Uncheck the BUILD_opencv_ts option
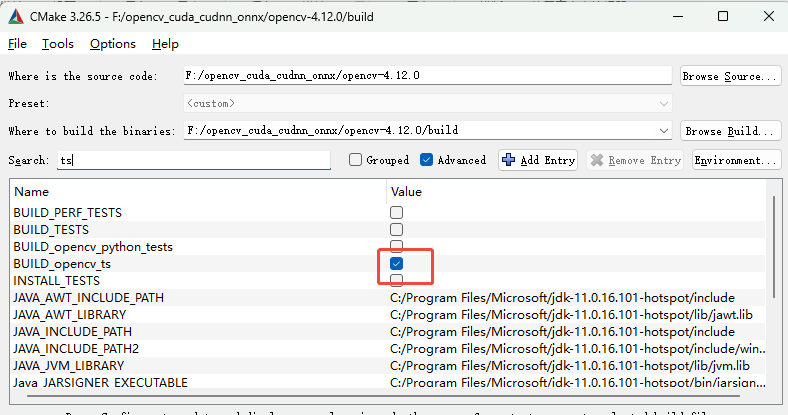The image size is (788, 415). point(397,263)
